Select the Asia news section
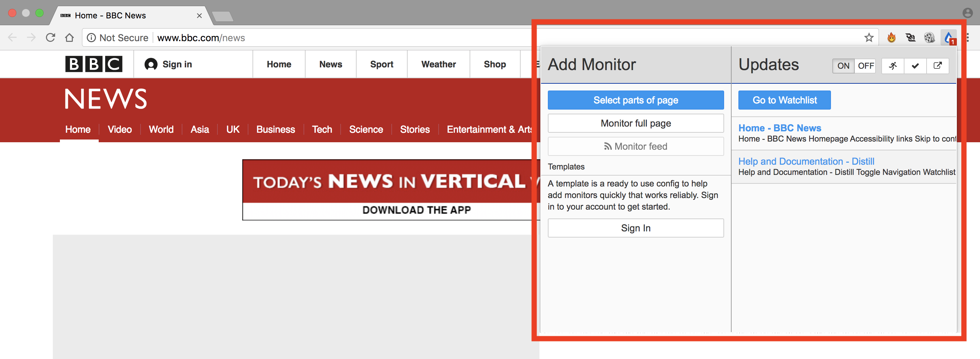Viewport: 980px width, 359px height. 200,129
